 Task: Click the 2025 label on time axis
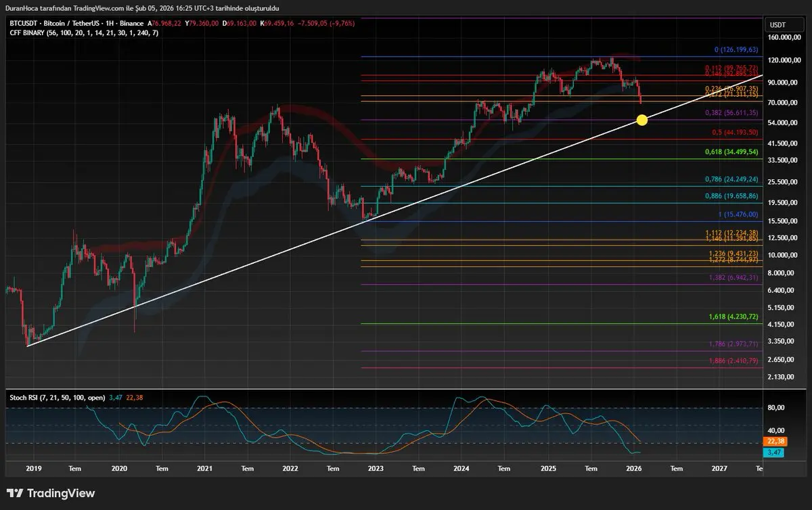pyautogui.click(x=547, y=468)
